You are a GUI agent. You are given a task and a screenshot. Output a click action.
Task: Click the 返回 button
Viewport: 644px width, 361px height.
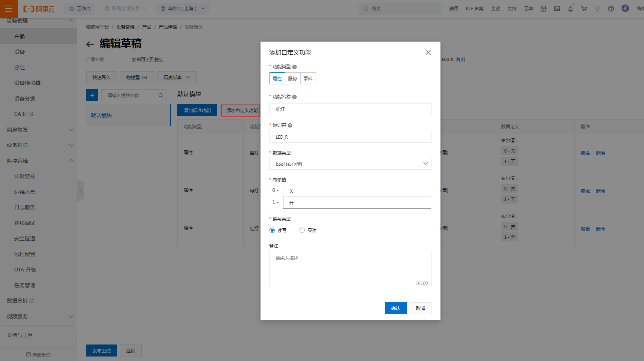point(131,351)
